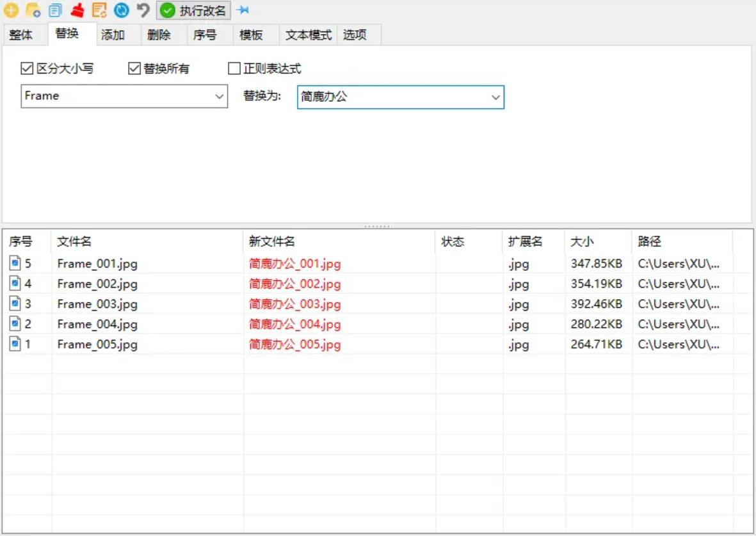Click new name 简鹿办公_002.jpg
The width and height of the screenshot is (756, 536).
tap(294, 284)
